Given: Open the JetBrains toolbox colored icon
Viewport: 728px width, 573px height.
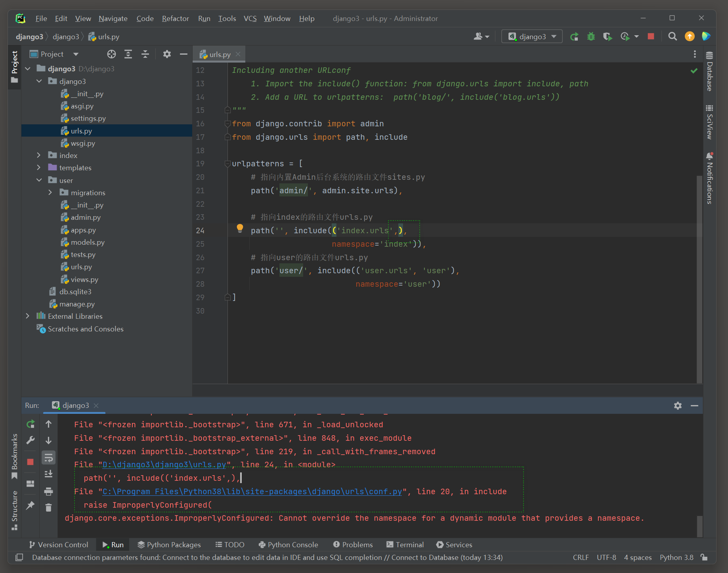Looking at the screenshot, I should click(706, 36).
